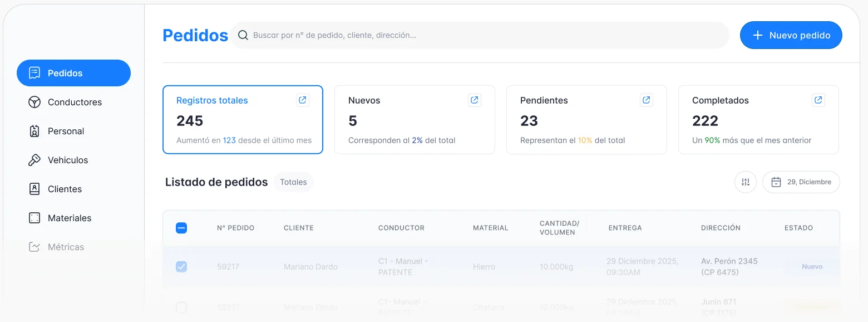Click the Pedidos page title
The image size is (868, 322).
point(195,35)
